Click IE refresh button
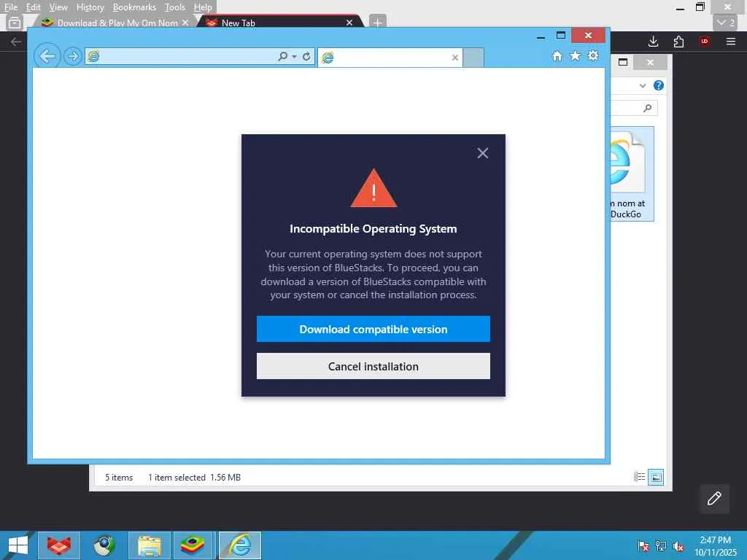This screenshot has height=560, width=747. 306,56
